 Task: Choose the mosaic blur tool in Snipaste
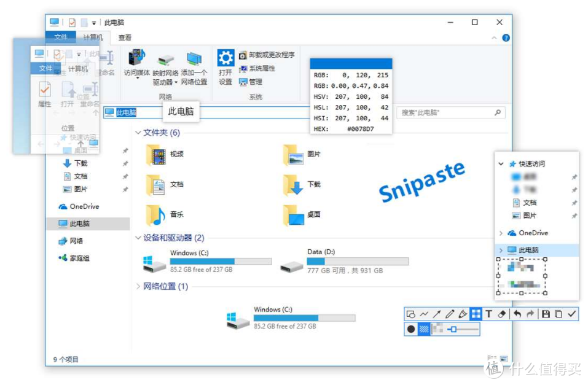[477, 314]
